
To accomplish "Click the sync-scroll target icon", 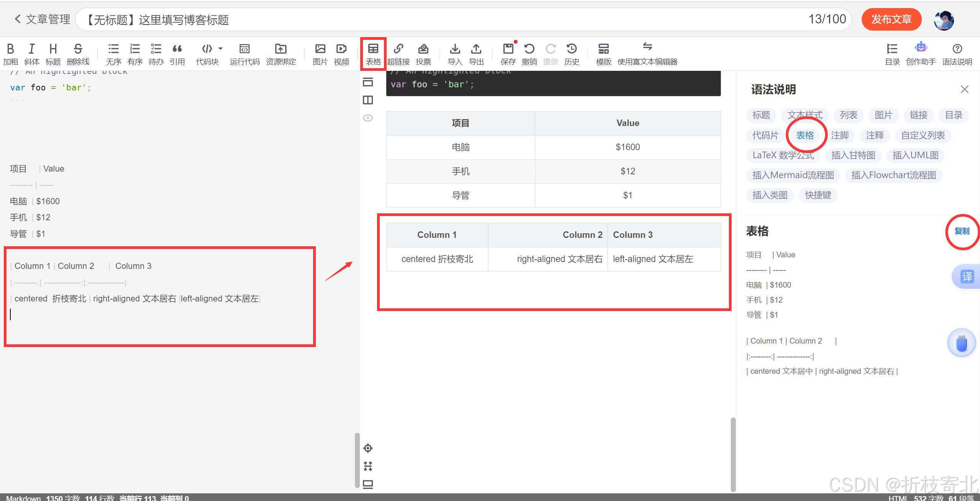I will click(368, 448).
